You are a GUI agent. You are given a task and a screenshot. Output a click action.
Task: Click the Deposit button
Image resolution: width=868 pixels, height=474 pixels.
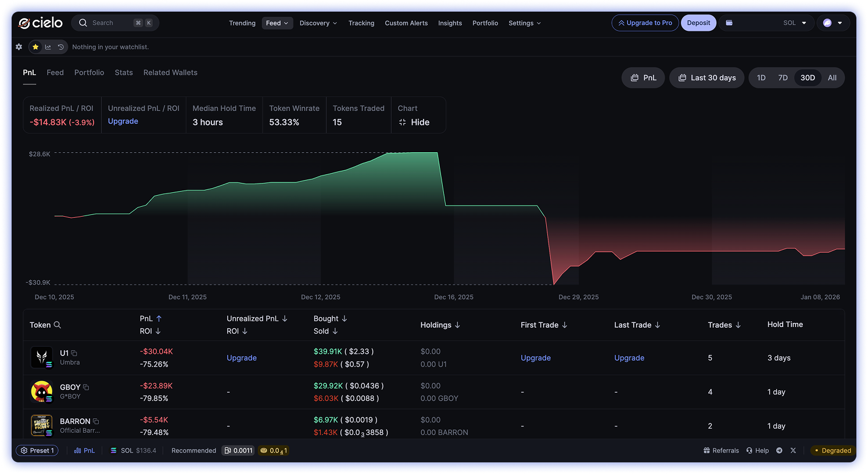[698, 23]
